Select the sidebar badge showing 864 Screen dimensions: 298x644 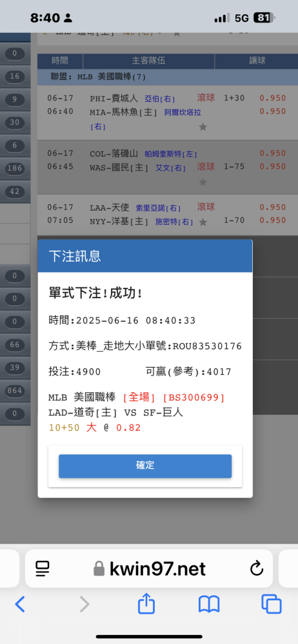click(x=15, y=391)
